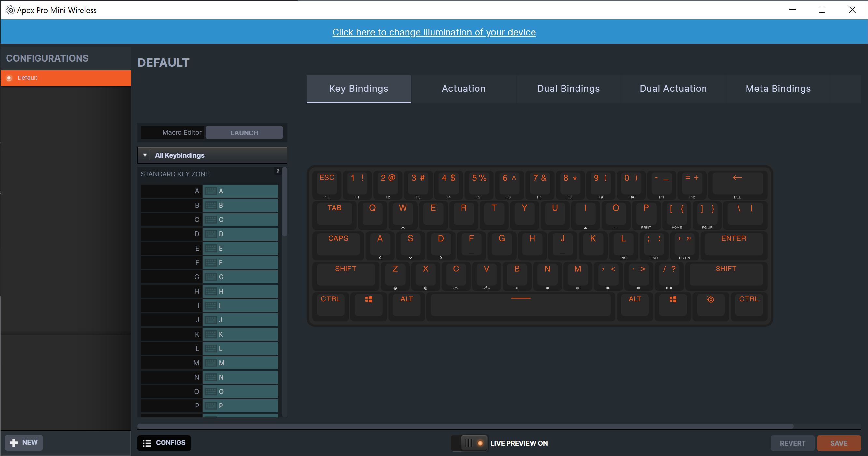Select the TAB key on keyboard diagram
This screenshot has width=868, height=456.
(x=334, y=215)
